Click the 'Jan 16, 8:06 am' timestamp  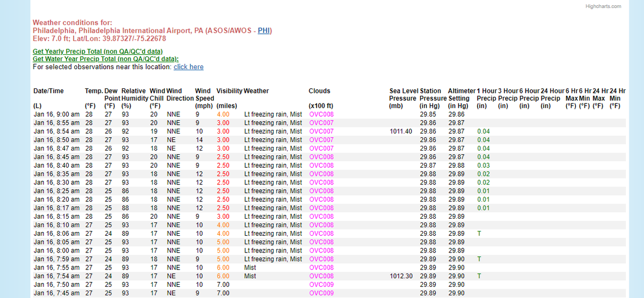56,234
